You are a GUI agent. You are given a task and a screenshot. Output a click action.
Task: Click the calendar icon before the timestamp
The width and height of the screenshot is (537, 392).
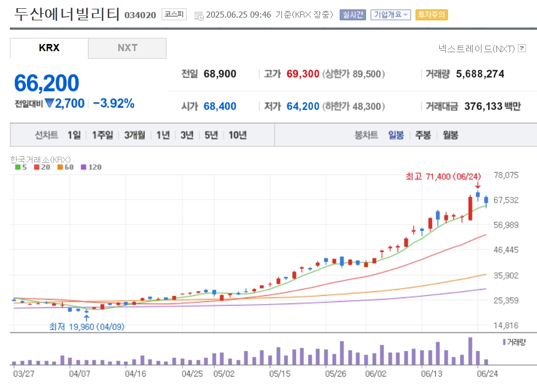click(x=198, y=16)
